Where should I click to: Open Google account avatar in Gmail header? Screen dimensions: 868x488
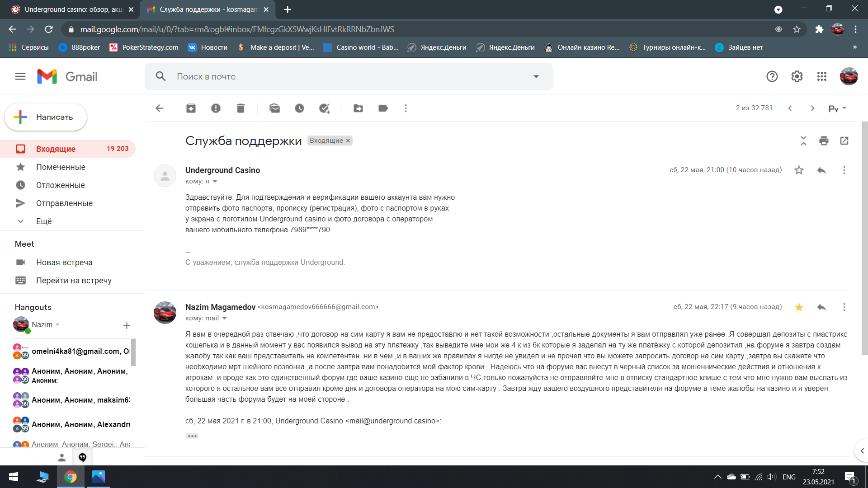pos(849,76)
